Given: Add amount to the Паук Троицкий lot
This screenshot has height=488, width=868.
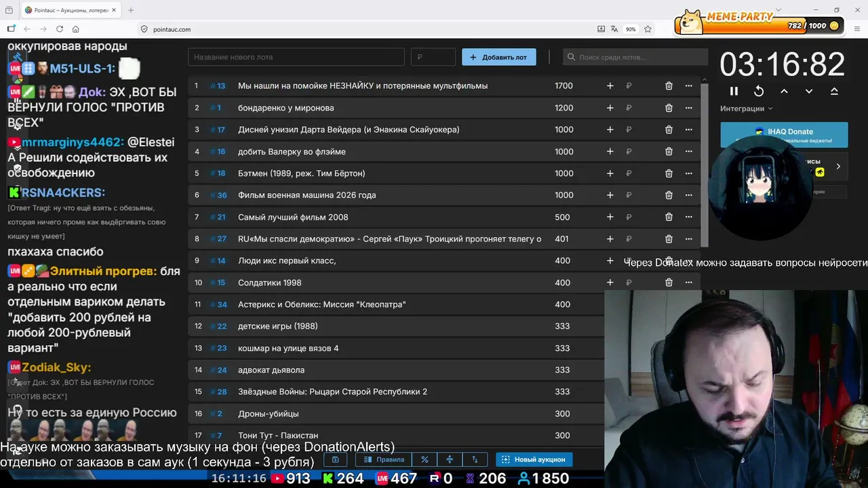Looking at the screenshot, I should [610, 239].
